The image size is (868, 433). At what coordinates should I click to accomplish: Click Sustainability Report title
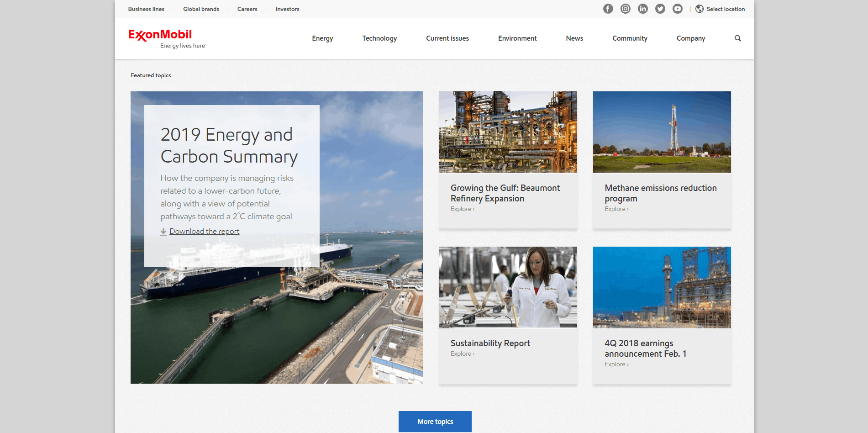tap(490, 343)
